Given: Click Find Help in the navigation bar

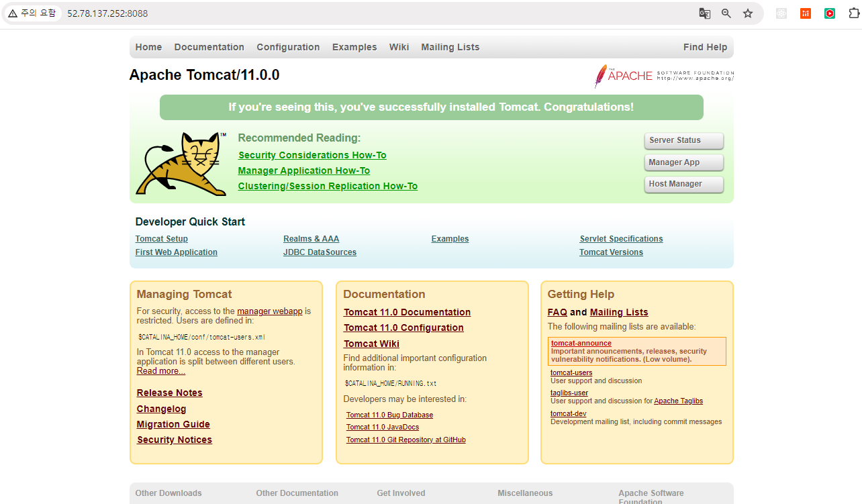Looking at the screenshot, I should coord(705,47).
